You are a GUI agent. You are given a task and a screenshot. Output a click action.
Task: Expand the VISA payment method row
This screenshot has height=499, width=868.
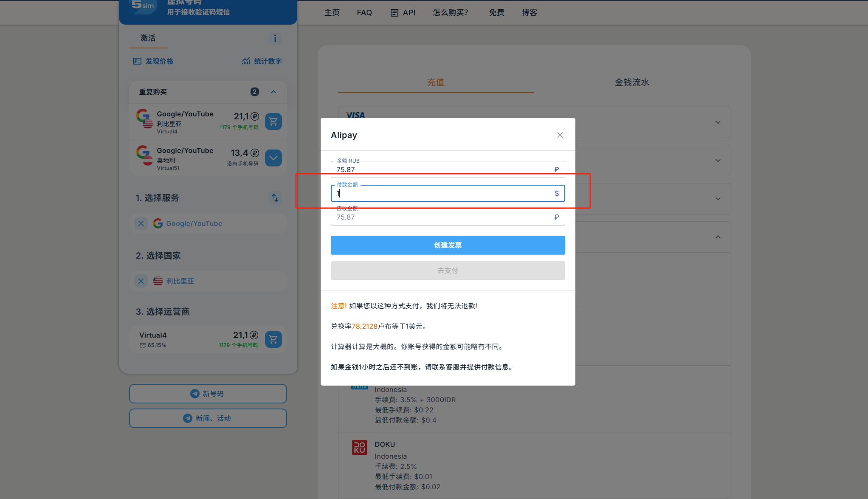(x=718, y=122)
